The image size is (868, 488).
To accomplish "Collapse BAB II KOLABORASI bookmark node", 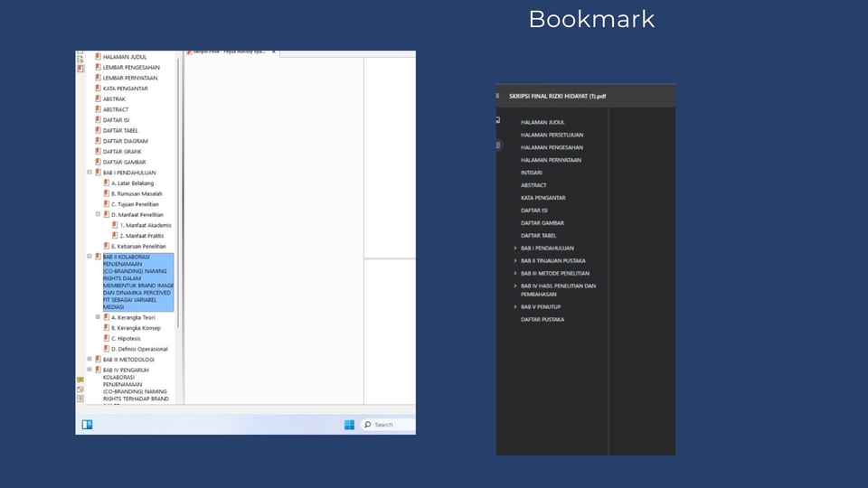I will 90,256.
